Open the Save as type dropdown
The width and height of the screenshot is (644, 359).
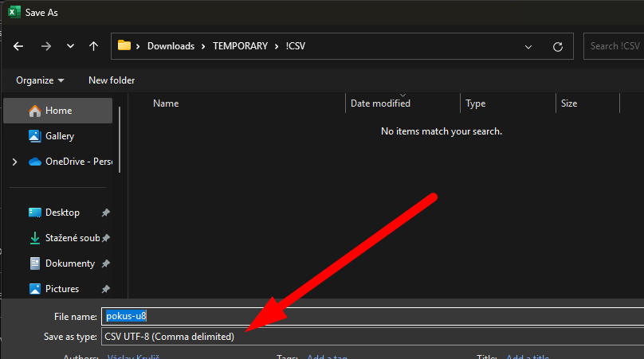pyautogui.click(x=371, y=337)
